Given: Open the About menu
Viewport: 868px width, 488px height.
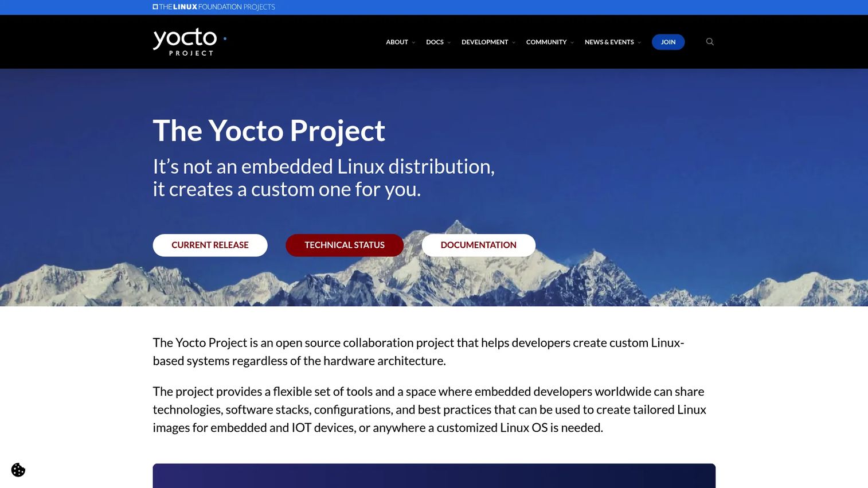Looking at the screenshot, I should coord(397,42).
